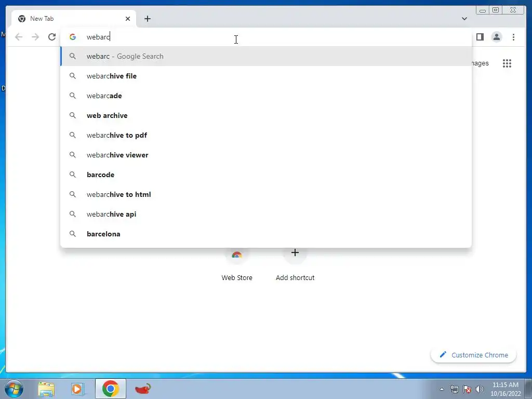
Task: Open the profile avatar icon
Action: (x=496, y=37)
